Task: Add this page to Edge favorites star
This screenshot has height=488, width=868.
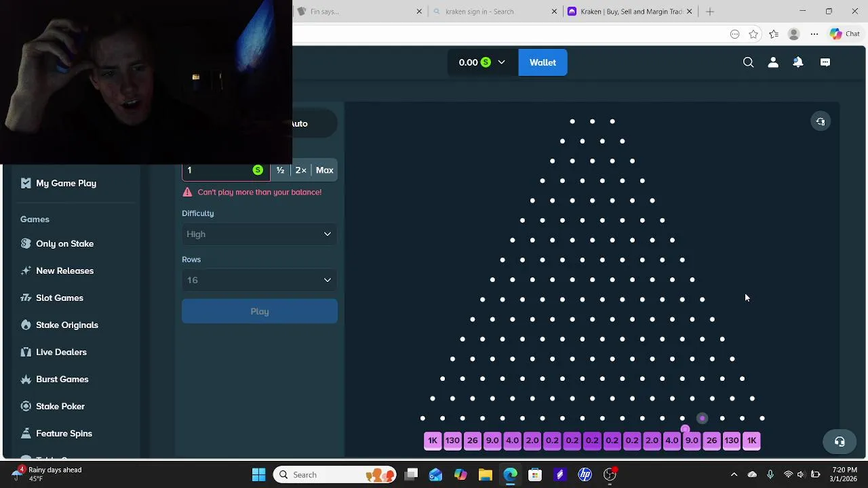Action: coord(753,34)
